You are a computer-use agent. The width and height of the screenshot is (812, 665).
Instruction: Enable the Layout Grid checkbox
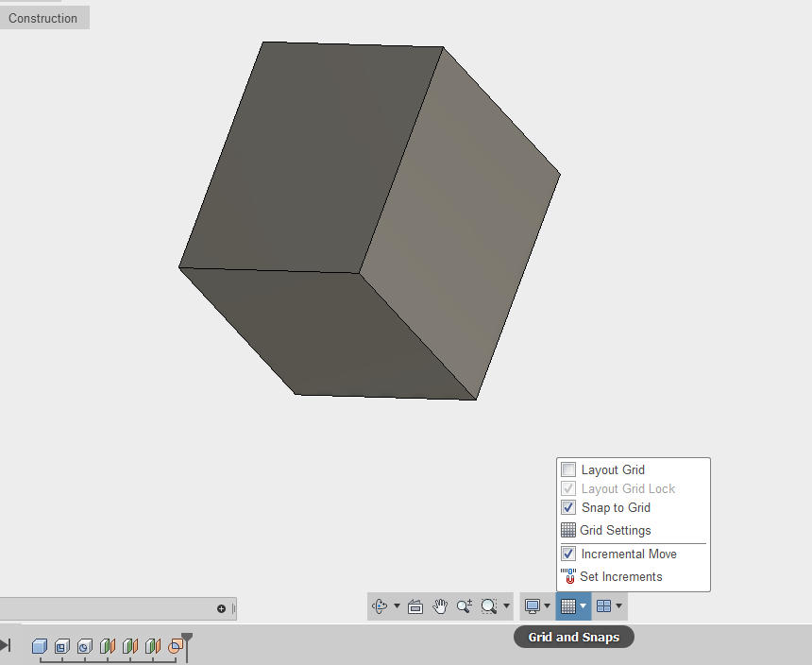tap(568, 469)
